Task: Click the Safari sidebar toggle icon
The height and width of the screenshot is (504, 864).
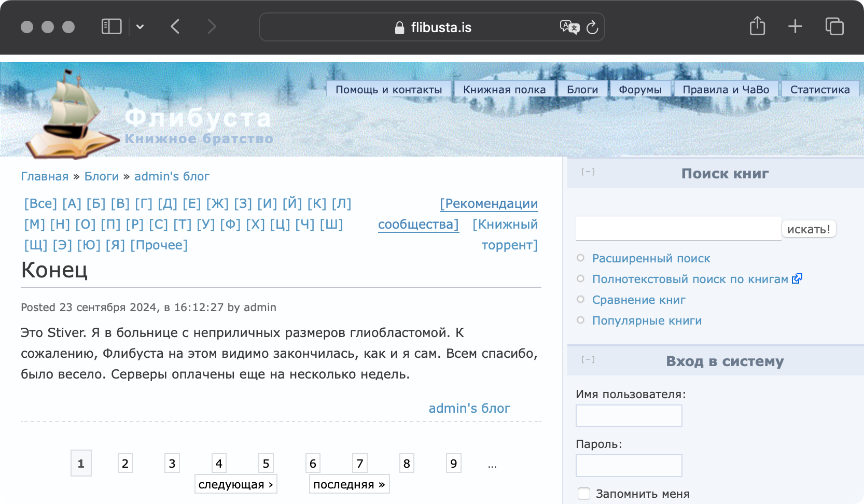Action: (x=112, y=26)
